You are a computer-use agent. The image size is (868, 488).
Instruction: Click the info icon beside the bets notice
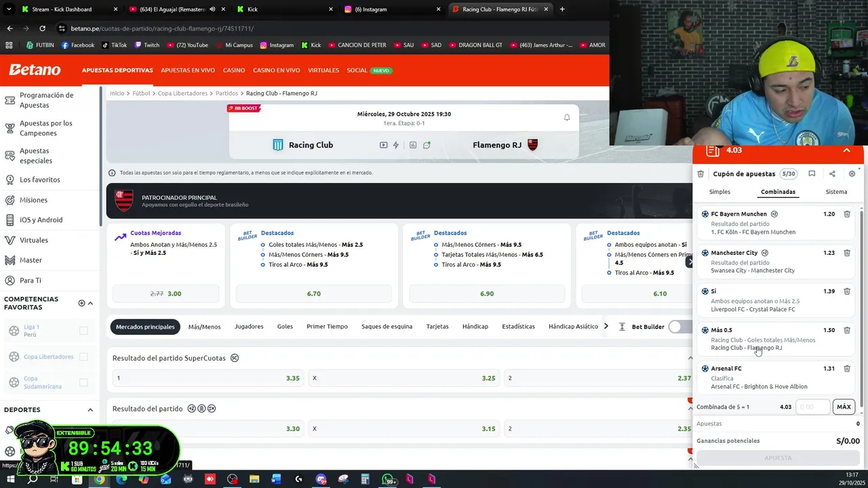coord(112,173)
